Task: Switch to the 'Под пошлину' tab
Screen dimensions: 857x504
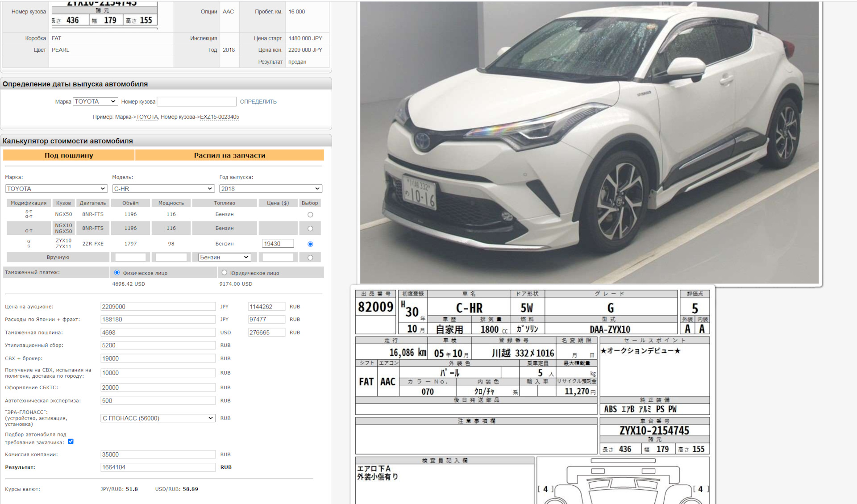Action: (x=69, y=155)
